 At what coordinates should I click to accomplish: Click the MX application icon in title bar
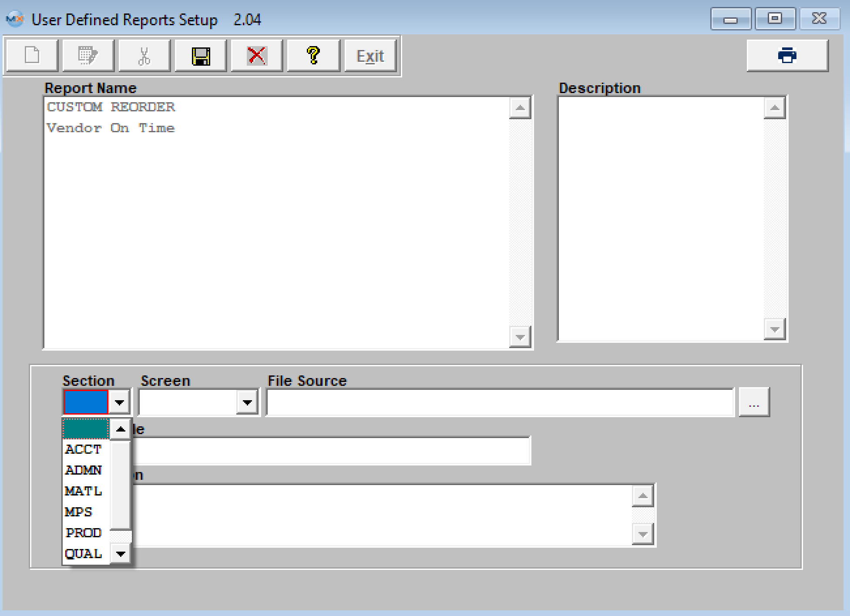pos(15,19)
